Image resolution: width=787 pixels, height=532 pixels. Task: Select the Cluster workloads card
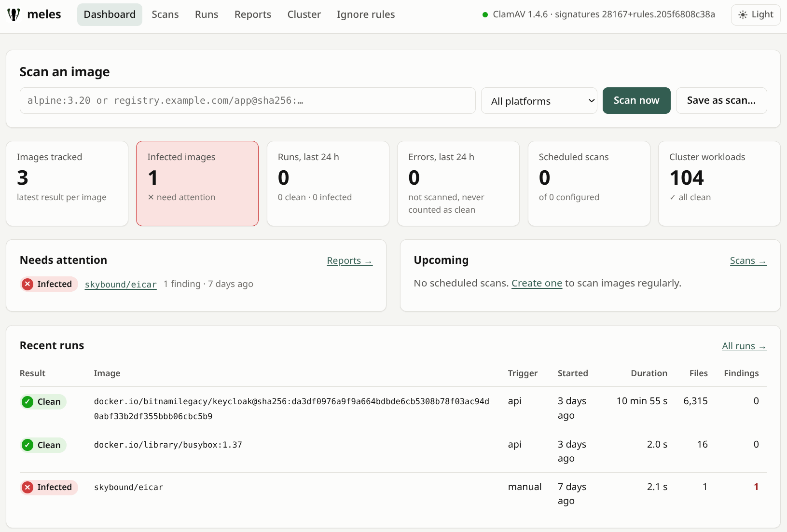(719, 183)
